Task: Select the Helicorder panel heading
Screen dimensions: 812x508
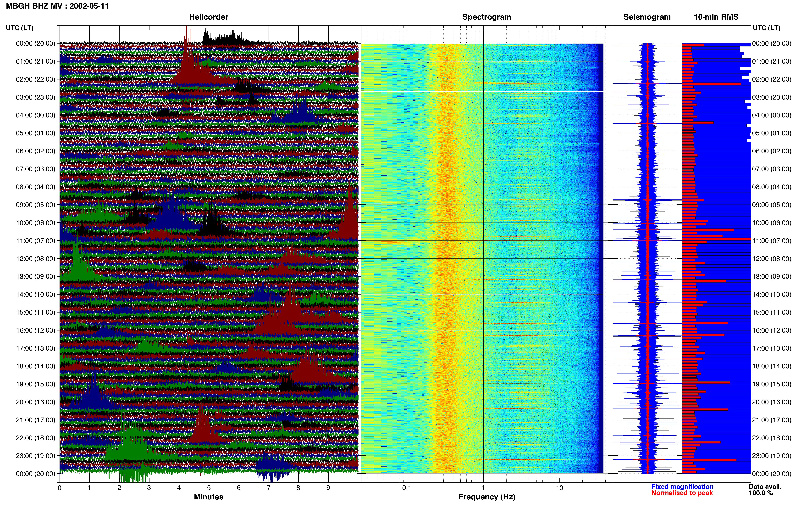Action: click(209, 17)
